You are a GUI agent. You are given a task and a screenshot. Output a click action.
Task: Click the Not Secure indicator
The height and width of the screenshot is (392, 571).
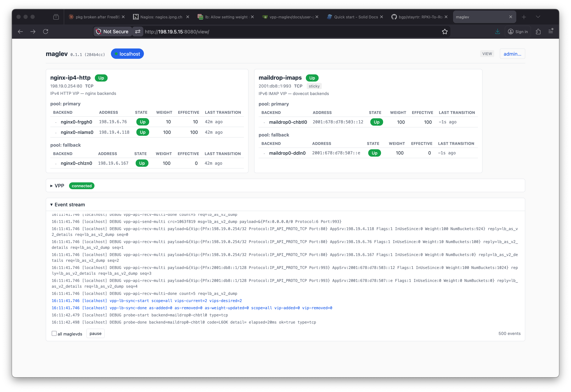click(113, 32)
